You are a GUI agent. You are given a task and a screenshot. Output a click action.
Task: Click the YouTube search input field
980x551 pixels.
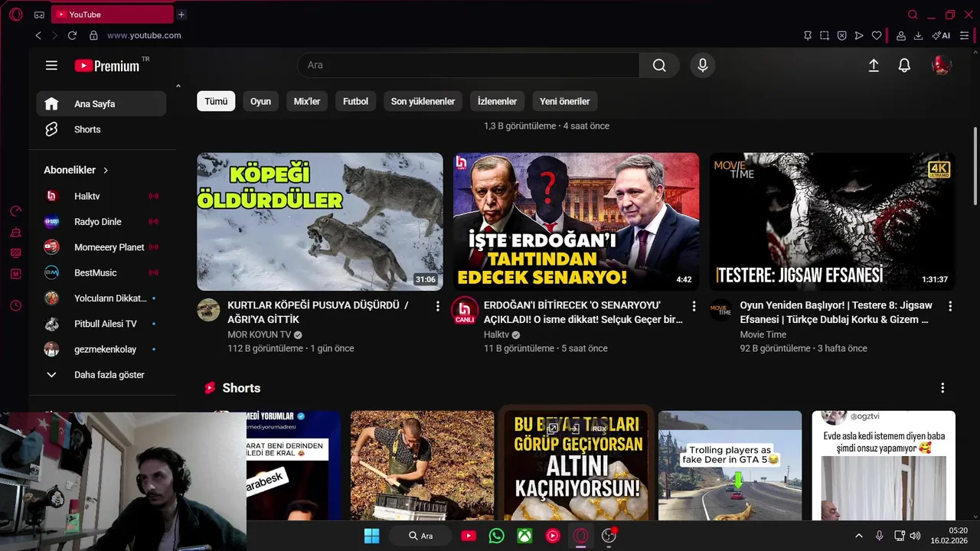469,65
